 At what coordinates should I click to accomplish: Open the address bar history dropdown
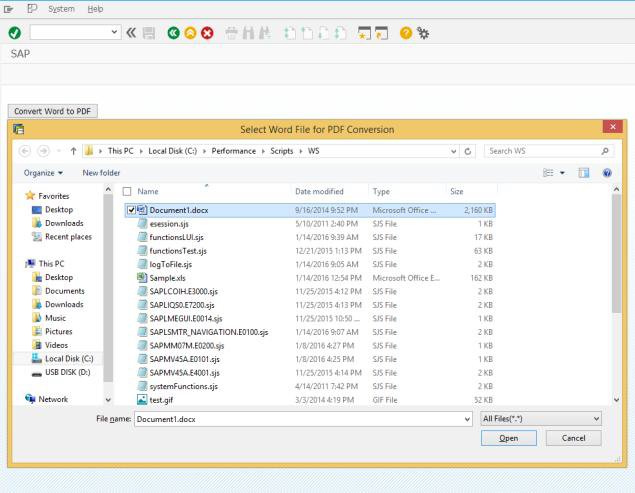tap(454, 151)
